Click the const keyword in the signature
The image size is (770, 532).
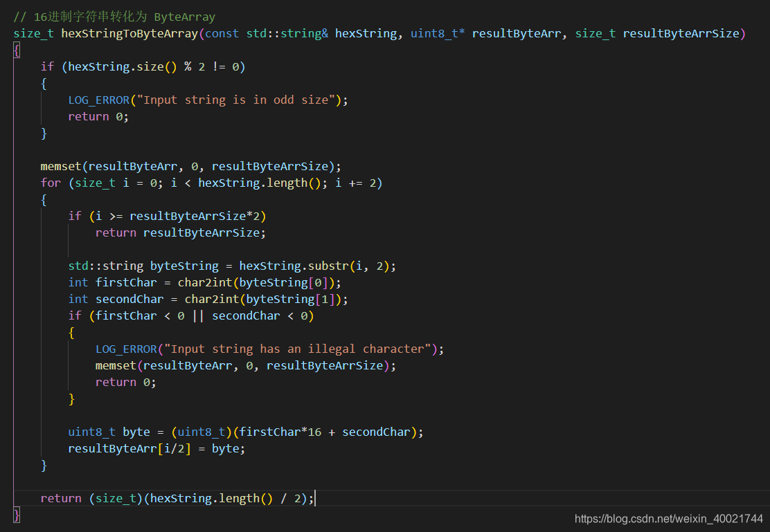[222, 33]
